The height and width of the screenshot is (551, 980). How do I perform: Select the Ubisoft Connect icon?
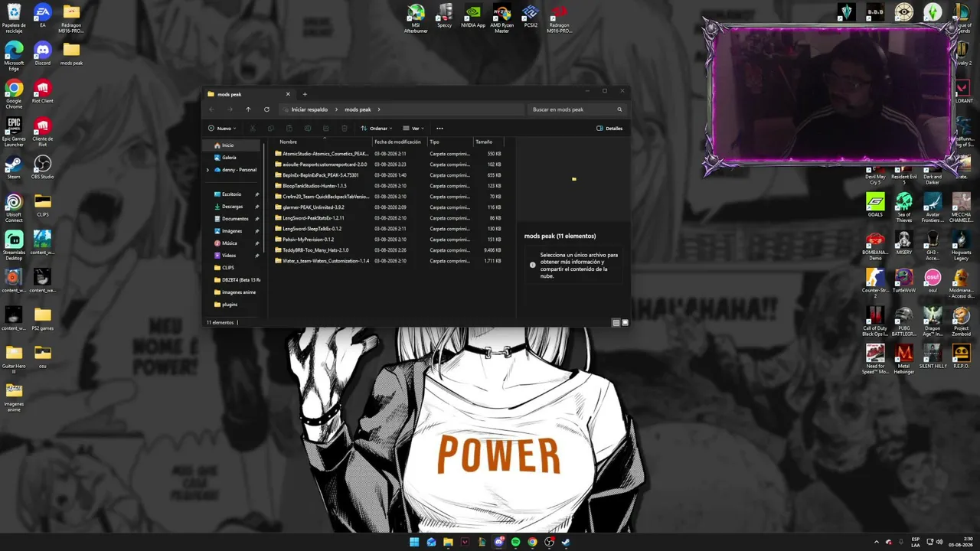click(14, 208)
